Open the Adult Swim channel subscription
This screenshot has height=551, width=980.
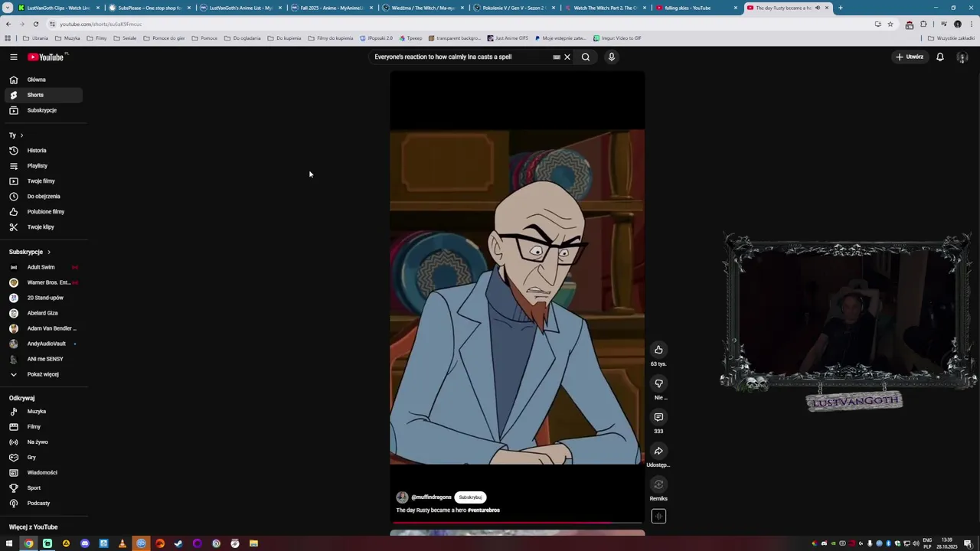pyautogui.click(x=43, y=267)
